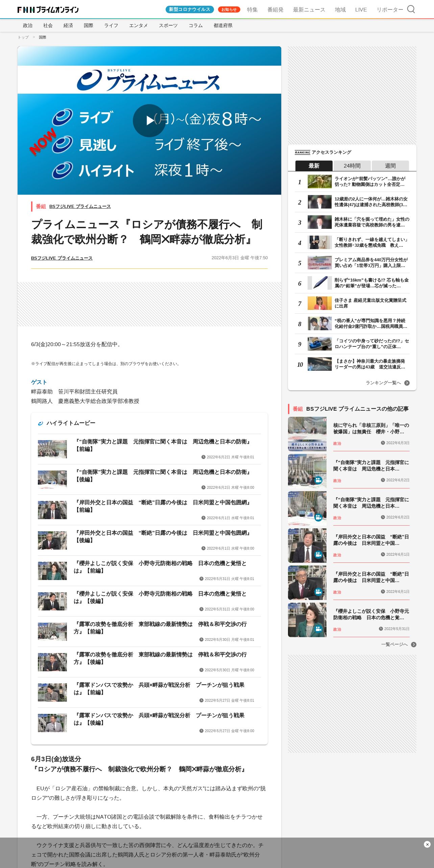Screen dimensions: 434x868
Task: Open the 都道府県 category
Action: 223,25
